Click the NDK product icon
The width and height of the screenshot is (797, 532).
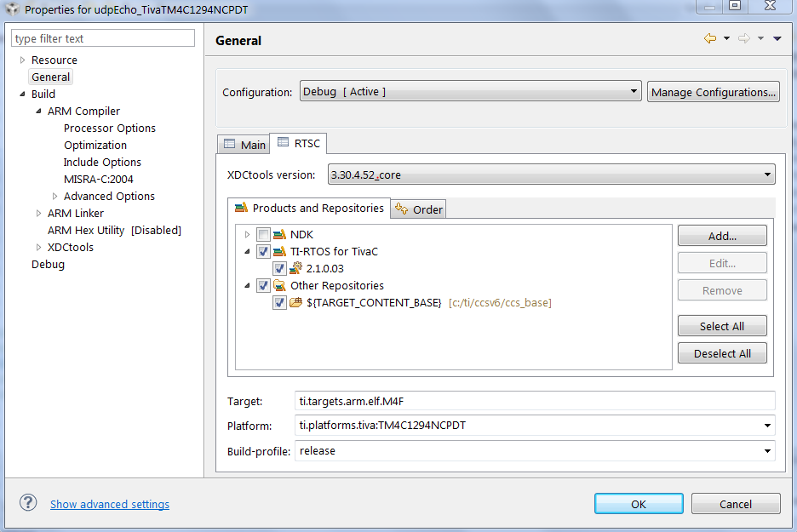(x=279, y=235)
